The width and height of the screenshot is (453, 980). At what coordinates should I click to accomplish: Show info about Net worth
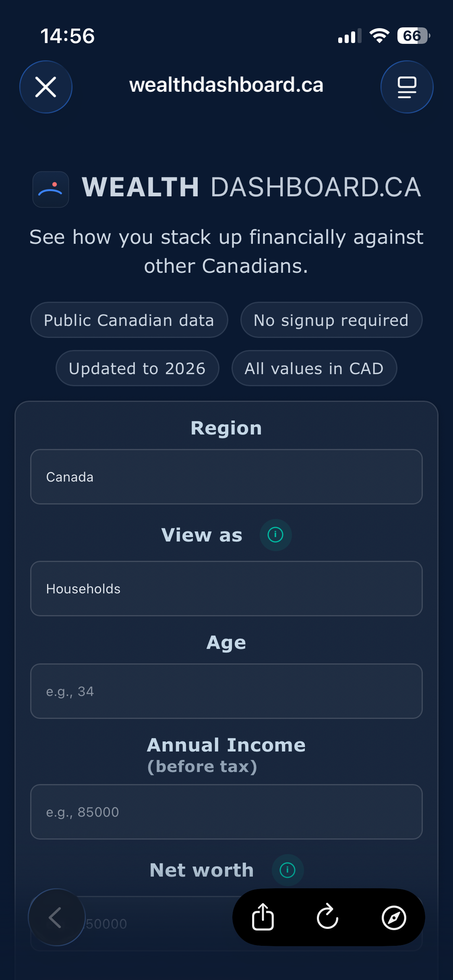[x=288, y=870]
